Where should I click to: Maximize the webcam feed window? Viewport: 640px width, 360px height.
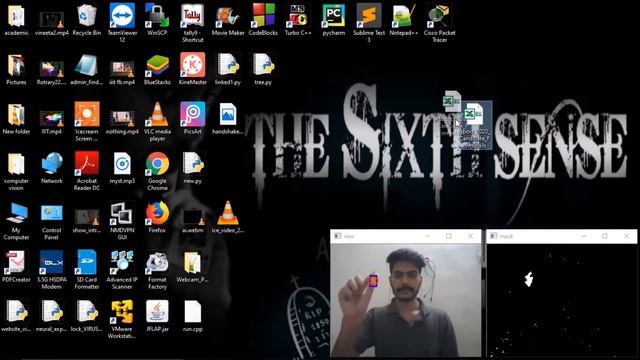click(x=449, y=236)
